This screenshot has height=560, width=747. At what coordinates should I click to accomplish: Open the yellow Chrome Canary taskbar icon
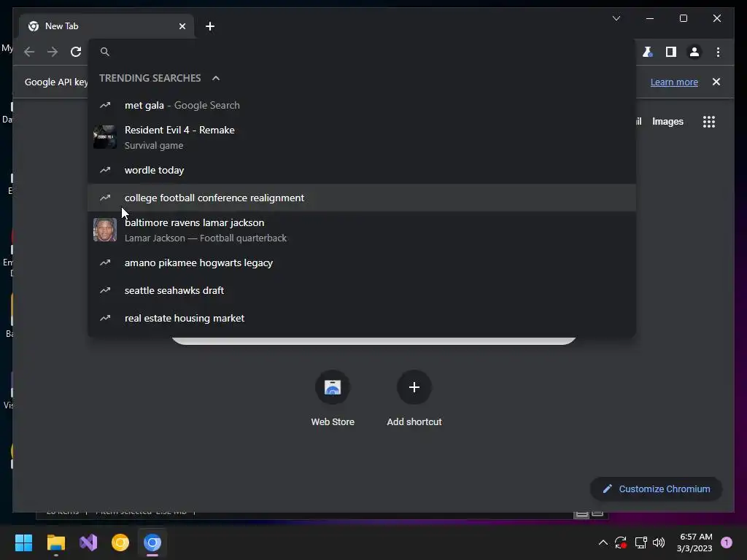120,542
